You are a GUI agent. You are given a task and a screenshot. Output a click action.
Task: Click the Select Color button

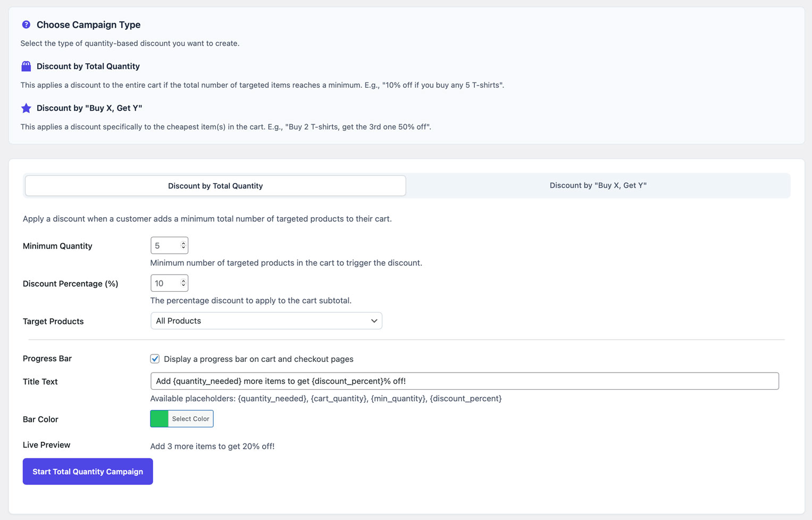click(190, 419)
